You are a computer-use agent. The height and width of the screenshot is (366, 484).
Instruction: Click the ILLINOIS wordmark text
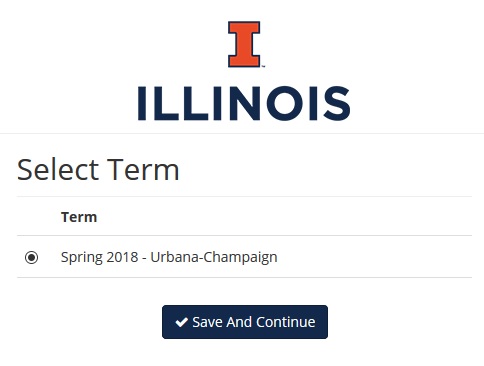point(244,103)
